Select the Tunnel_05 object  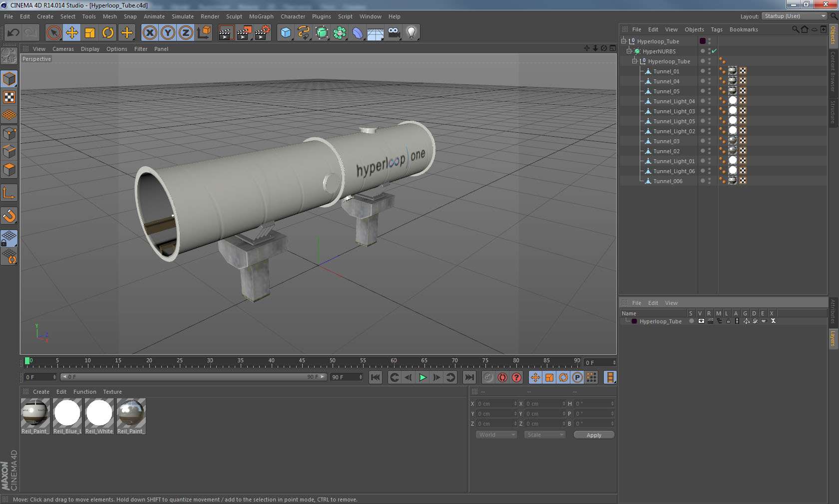(x=666, y=91)
